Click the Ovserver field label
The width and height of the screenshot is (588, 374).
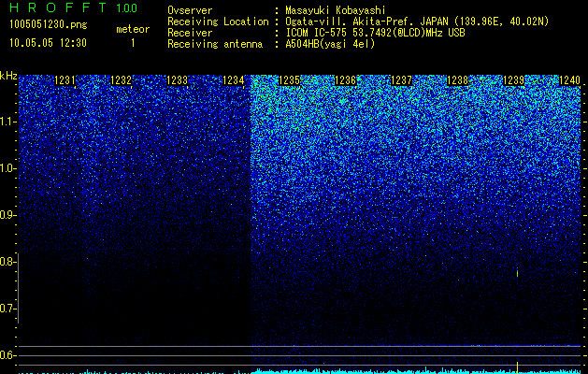pos(190,10)
